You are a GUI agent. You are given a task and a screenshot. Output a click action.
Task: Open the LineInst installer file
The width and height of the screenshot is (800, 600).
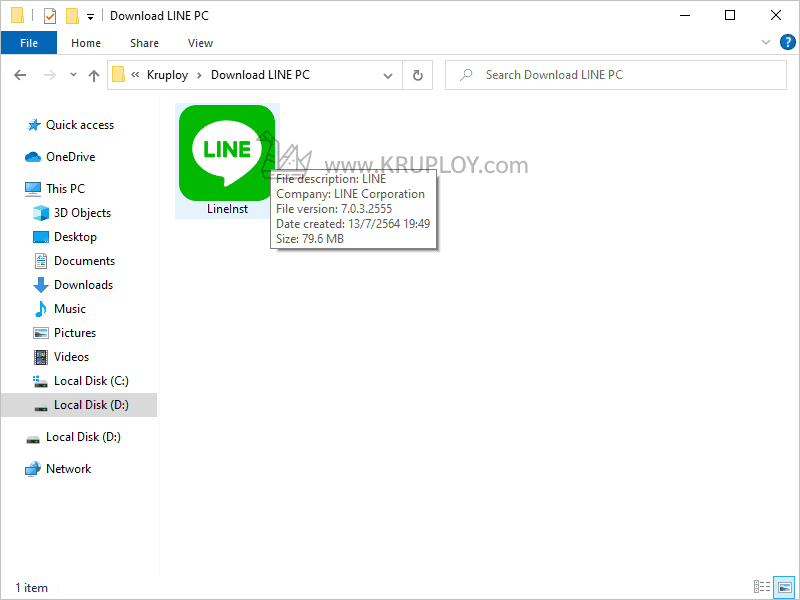click(227, 159)
